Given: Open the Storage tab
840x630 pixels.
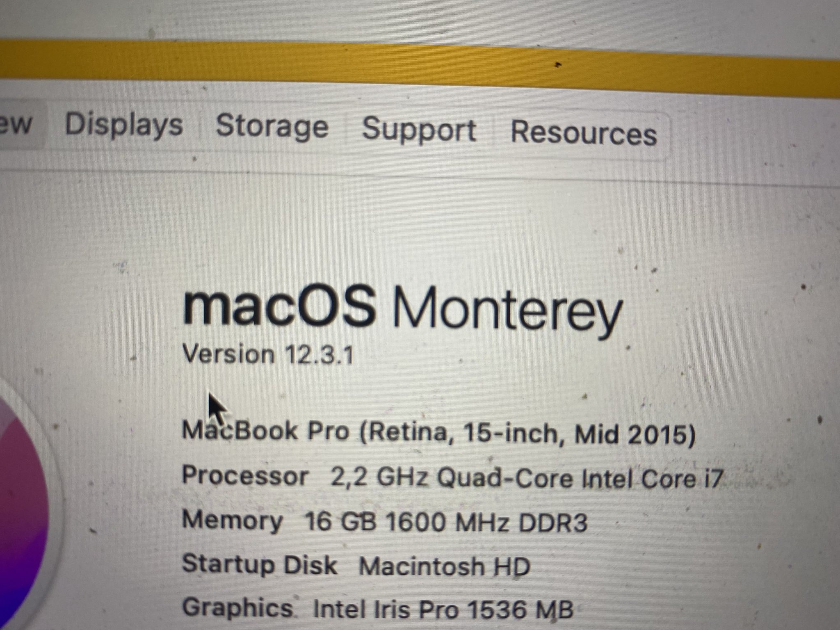Looking at the screenshot, I should click(x=272, y=127).
